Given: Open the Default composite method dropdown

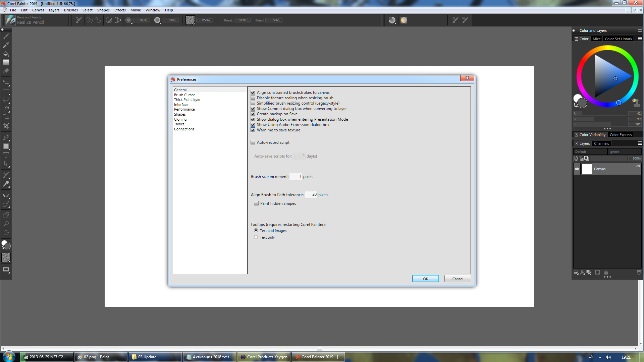Looking at the screenshot, I should [x=590, y=152].
